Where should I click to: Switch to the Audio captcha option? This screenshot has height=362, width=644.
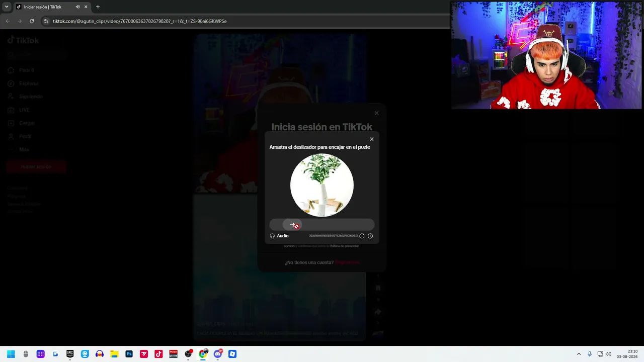[279, 236]
